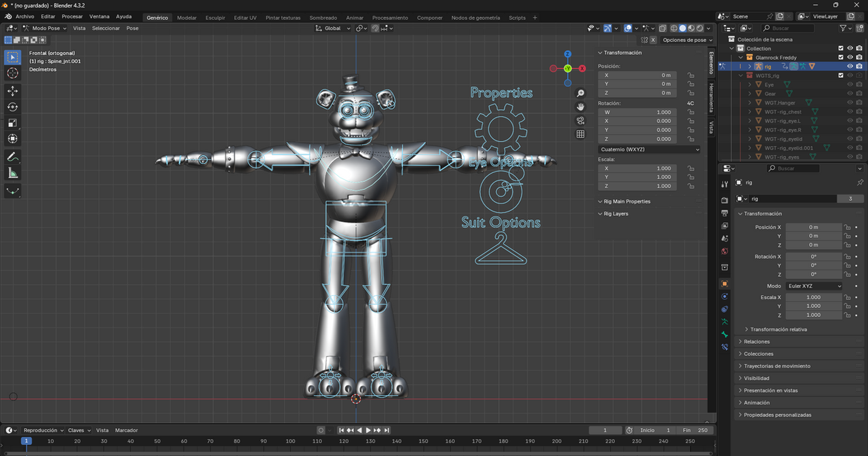Uncheck the Glamrock Freddy collection checkbox

pyautogui.click(x=841, y=57)
